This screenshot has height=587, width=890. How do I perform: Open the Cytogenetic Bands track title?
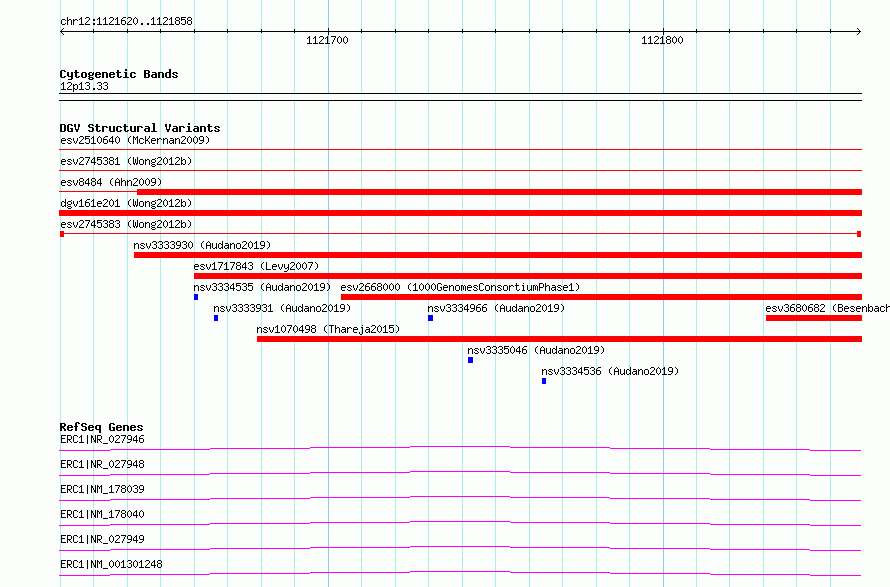point(119,74)
